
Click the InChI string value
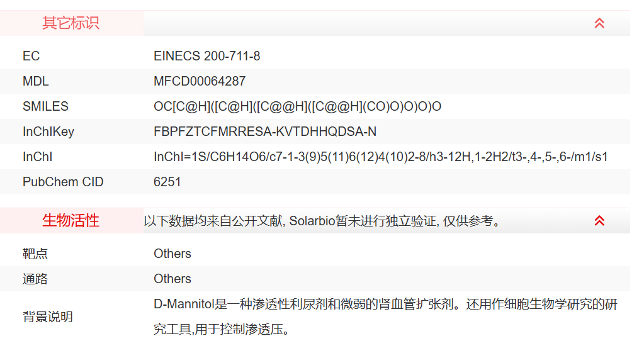pyautogui.click(x=380, y=157)
